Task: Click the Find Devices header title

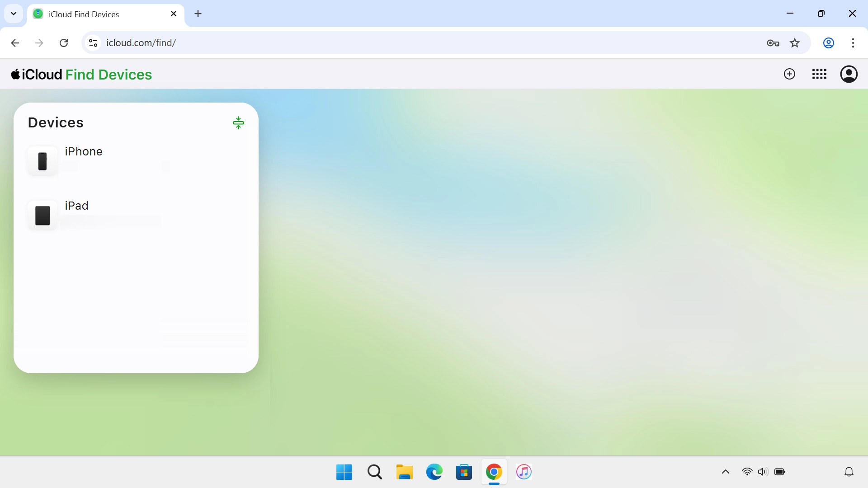Action: 108,75
